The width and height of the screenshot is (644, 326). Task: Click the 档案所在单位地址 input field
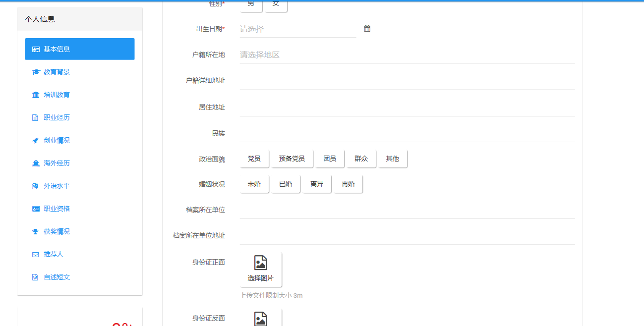coord(407,236)
